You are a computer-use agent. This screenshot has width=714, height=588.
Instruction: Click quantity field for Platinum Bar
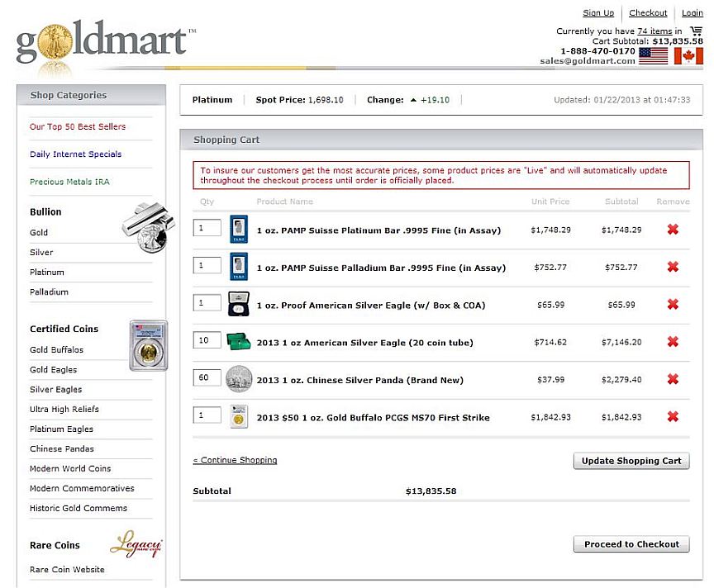pos(207,228)
